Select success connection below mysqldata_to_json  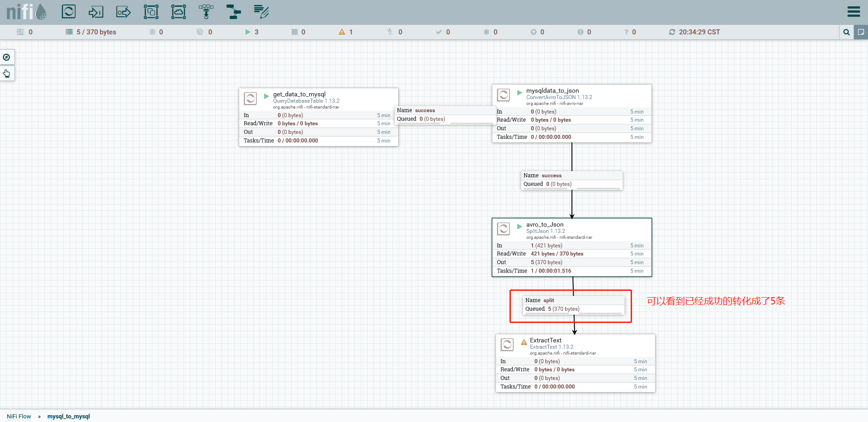coord(572,180)
